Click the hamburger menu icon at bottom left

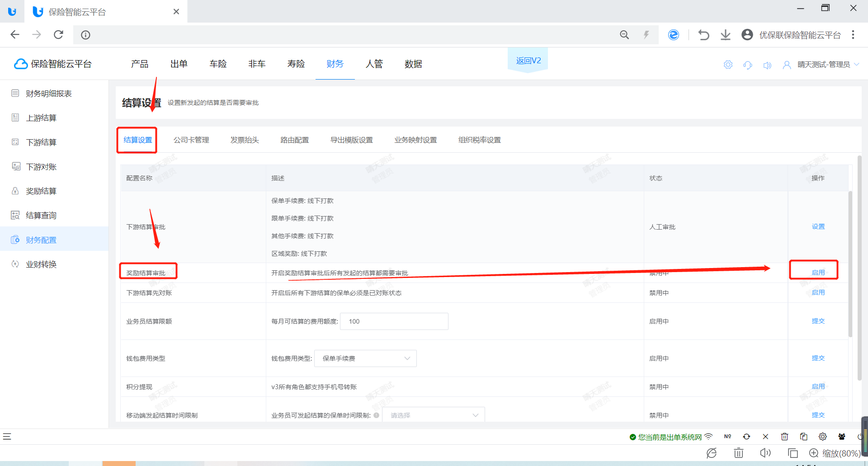7,437
